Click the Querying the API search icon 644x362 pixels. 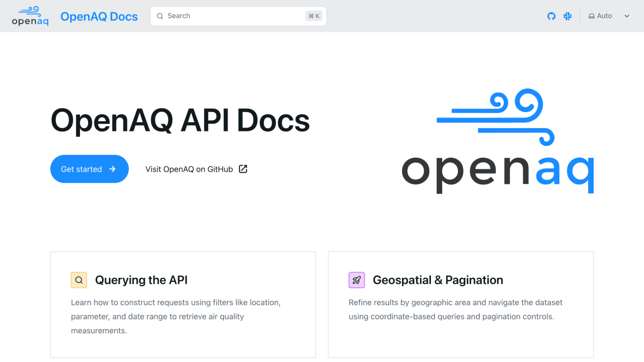click(x=79, y=280)
